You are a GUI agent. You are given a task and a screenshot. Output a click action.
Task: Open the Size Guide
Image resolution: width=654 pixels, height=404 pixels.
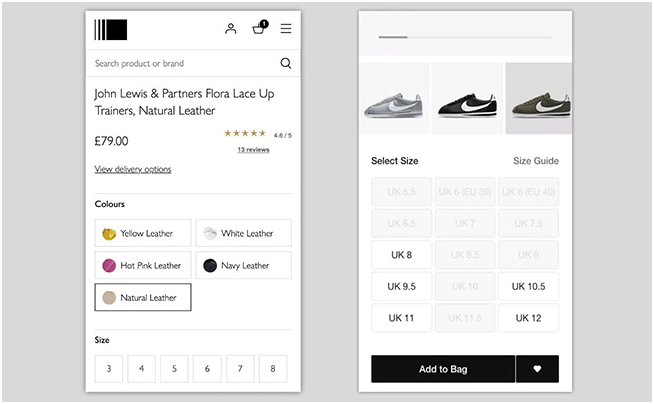click(x=536, y=161)
